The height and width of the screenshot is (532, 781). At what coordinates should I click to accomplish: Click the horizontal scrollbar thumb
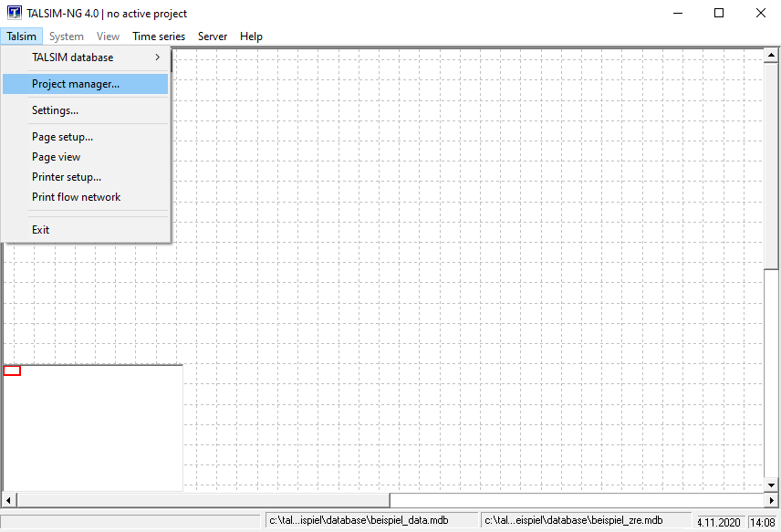(x=203, y=500)
